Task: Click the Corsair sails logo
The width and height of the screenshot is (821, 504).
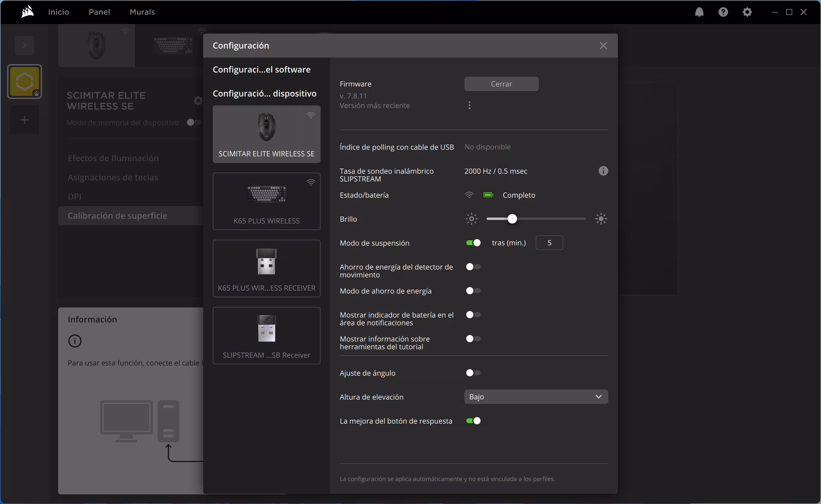Action: (x=27, y=12)
